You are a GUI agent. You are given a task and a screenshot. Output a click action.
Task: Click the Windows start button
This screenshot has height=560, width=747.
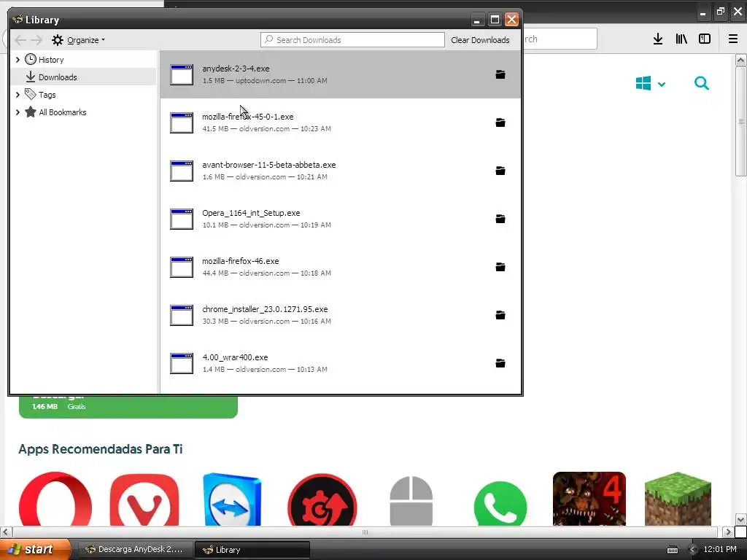pos(35,549)
